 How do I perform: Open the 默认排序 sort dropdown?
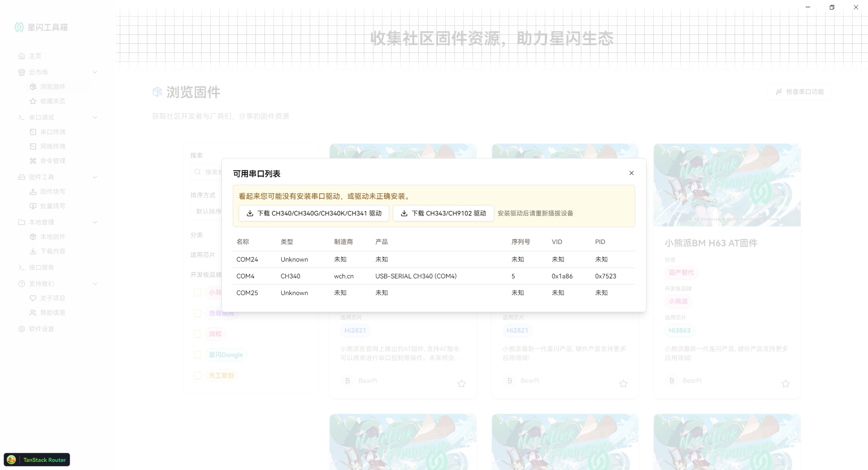[x=206, y=211]
